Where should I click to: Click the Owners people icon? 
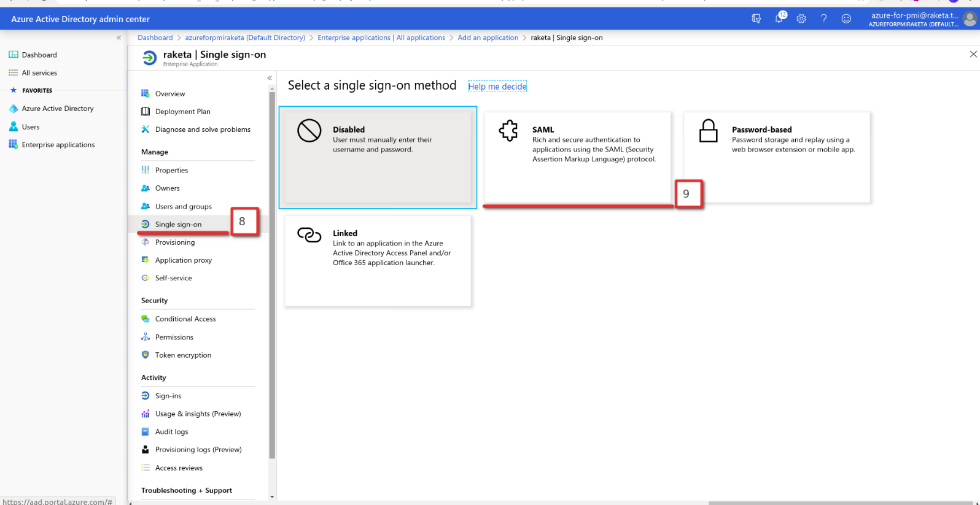[x=146, y=188]
